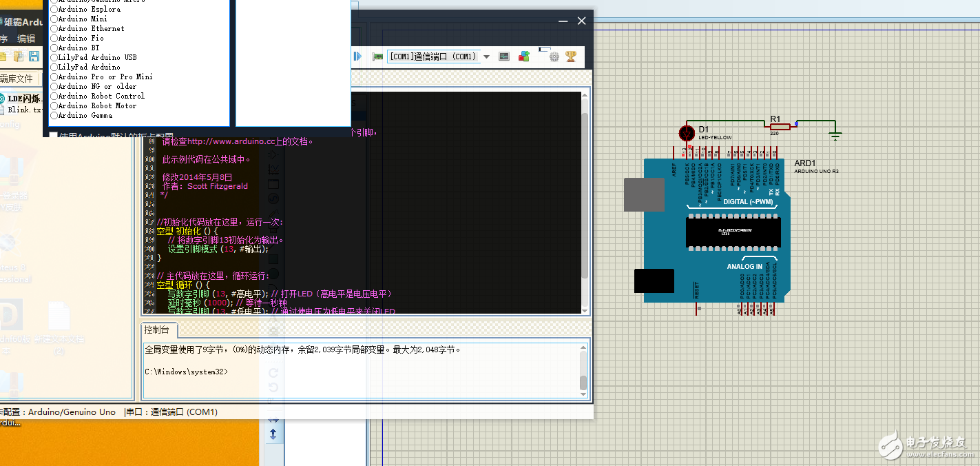Click the [COM1] communication port combo box
980x466 pixels.
pos(432,57)
